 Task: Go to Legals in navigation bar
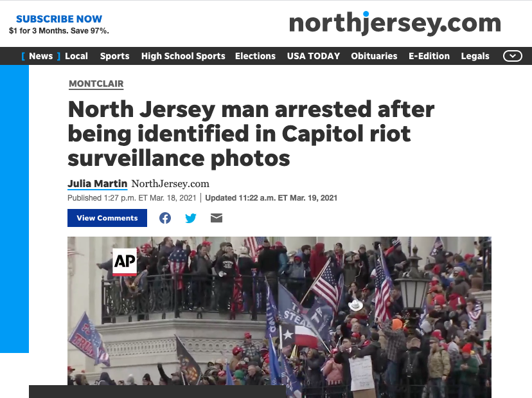pos(475,56)
